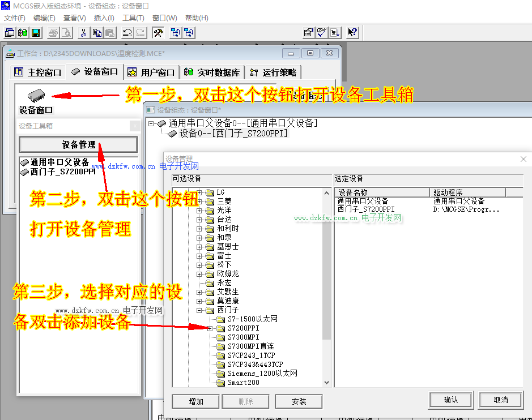532x420 pixels.
Task: Expand the 三菱 folder in device list
Action: tap(199, 202)
